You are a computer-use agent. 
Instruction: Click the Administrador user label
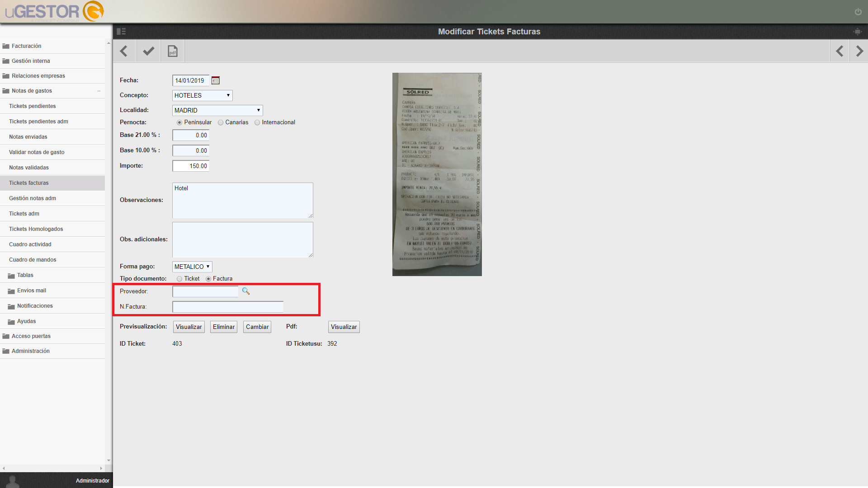pos(93,481)
